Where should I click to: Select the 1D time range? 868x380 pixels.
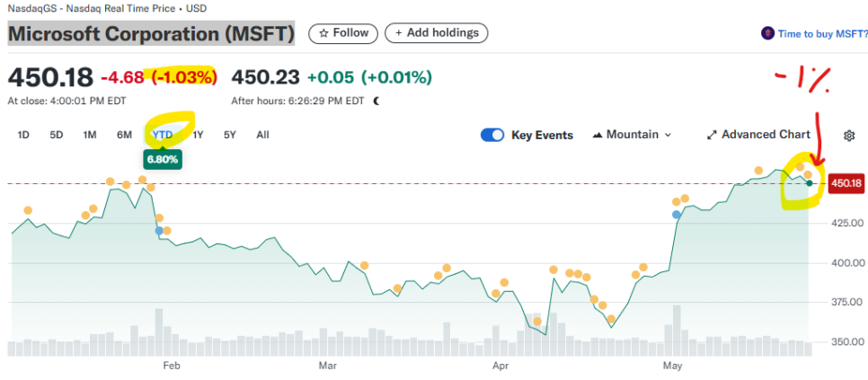(x=23, y=135)
